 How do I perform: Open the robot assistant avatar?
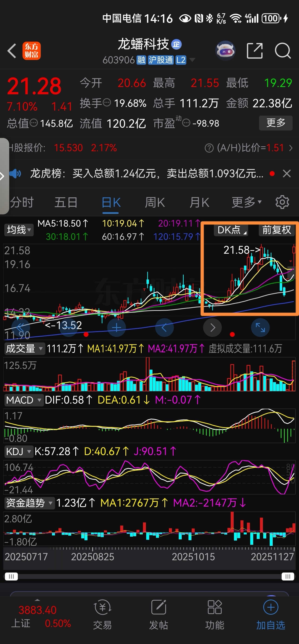pyautogui.click(x=225, y=51)
